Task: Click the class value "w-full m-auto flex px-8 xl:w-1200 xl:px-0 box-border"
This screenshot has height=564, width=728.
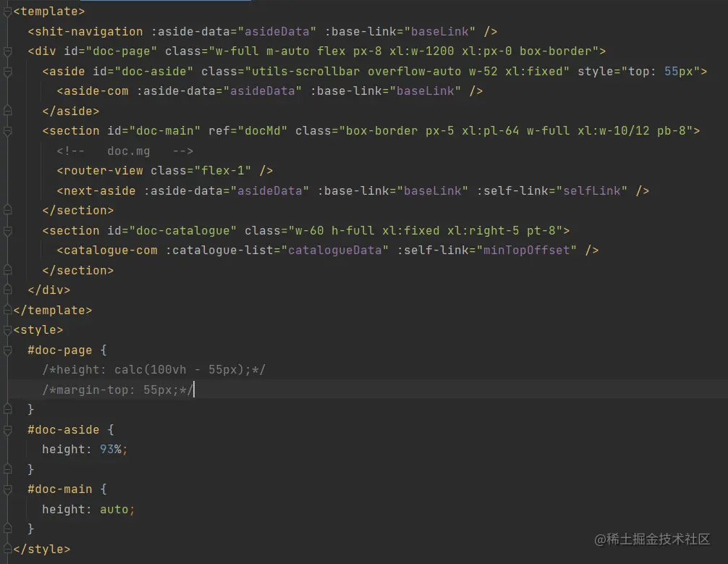Action: click(x=404, y=51)
